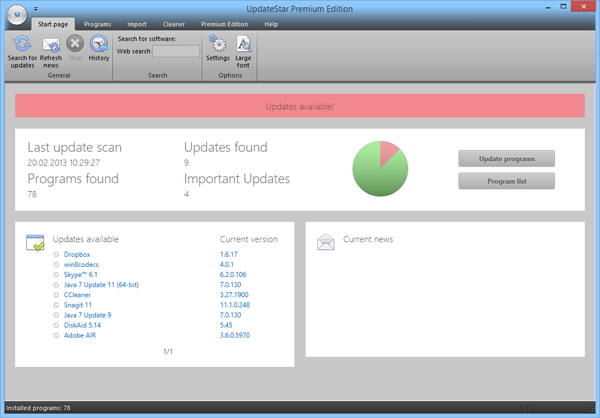
Task: Click the bullet icon next to Adobe AIR
Action: tap(56, 335)
